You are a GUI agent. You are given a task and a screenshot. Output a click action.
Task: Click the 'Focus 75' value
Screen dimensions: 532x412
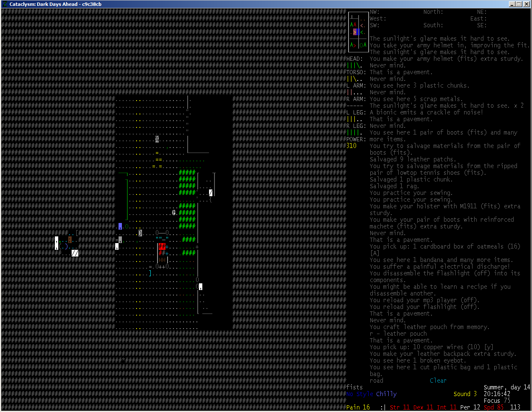click(497, 401)
